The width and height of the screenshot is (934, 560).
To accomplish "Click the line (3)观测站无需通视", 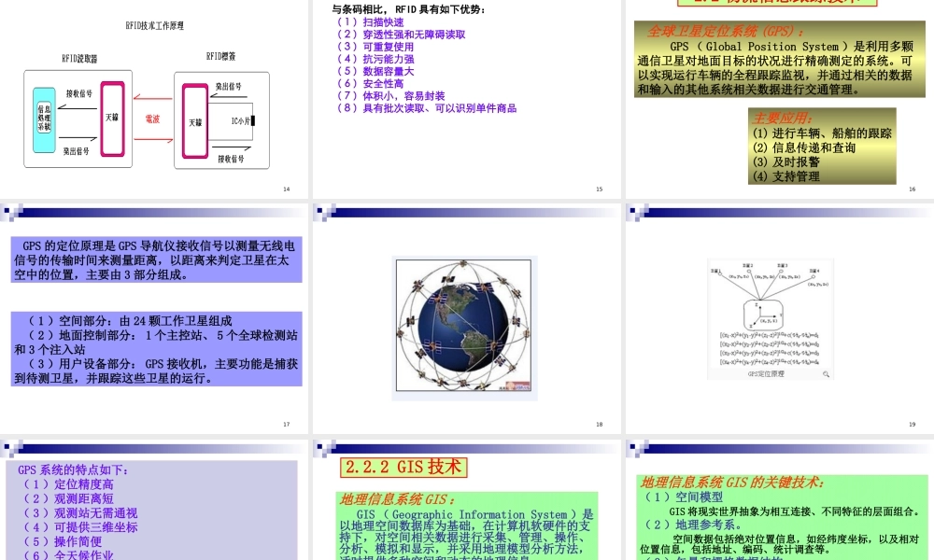I will (x=79, y=513).
